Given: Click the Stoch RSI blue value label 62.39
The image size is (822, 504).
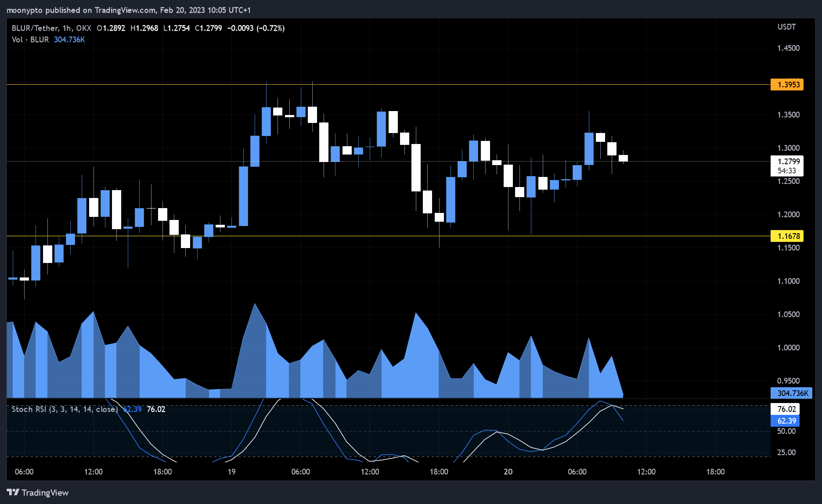Looking at the screenshot, I should (x=785, y=421).
